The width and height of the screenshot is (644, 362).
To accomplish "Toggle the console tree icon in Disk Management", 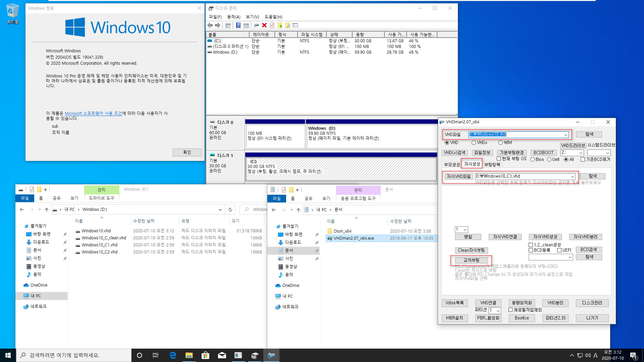I will click(x=228, y=25).
